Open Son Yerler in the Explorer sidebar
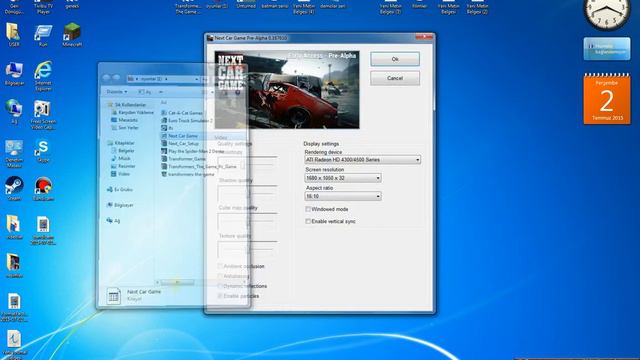640x360 pixels. pos(125,128)
